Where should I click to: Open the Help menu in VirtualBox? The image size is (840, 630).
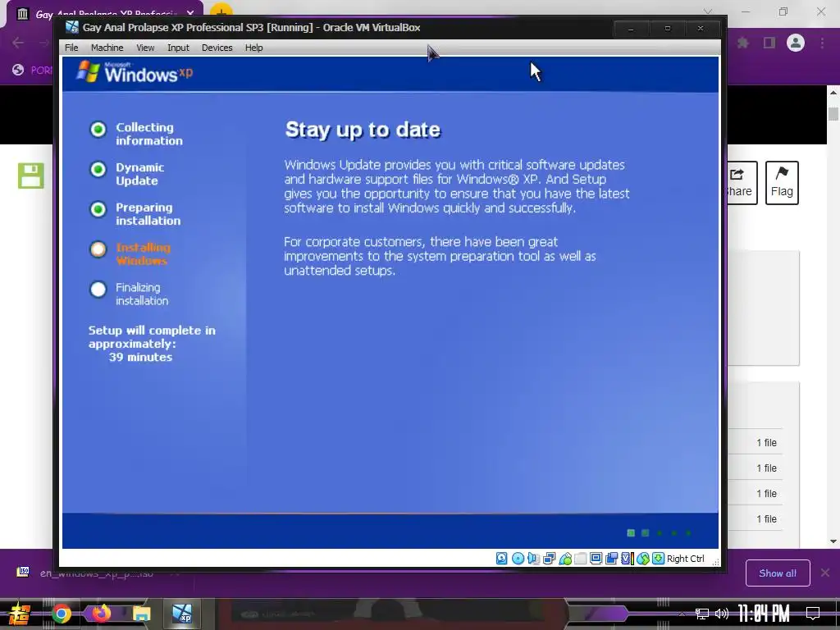point(254,48)
